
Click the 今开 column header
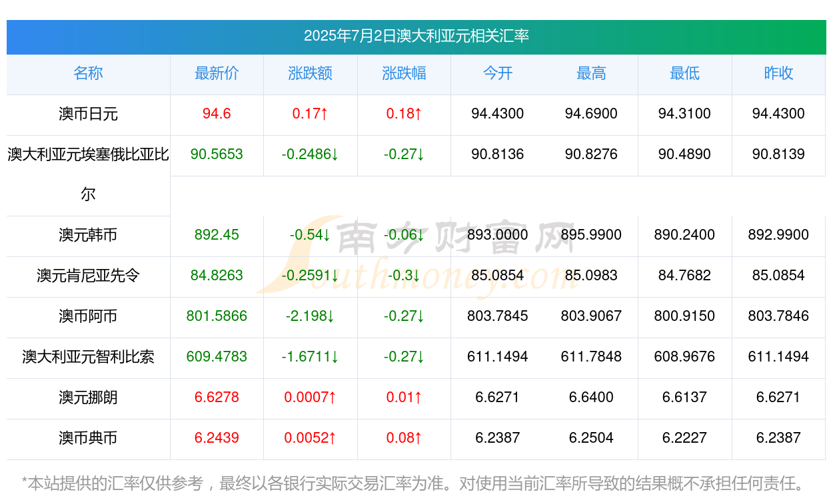(498, 73)
